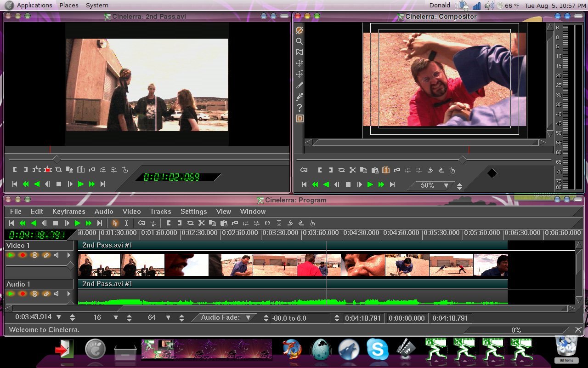The height and width of the screenshot is (368, 588).
Task: Click the red overwrite icon in Viewer
Action: tap(48, 169)
